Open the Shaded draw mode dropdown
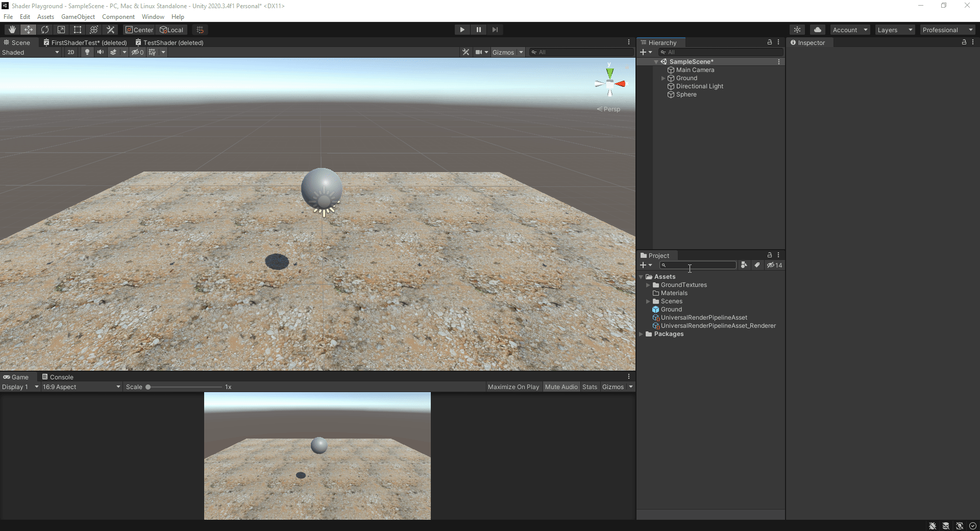Viewport: 980px width, 531px height. coord(31,52)
